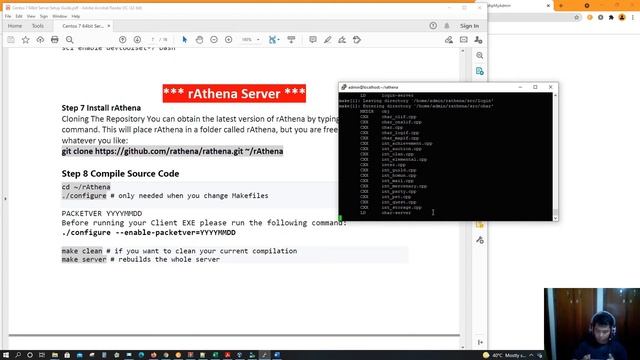Screen dimensions: 640x360
Task: Click the page number input field
Action: (153, 40)
